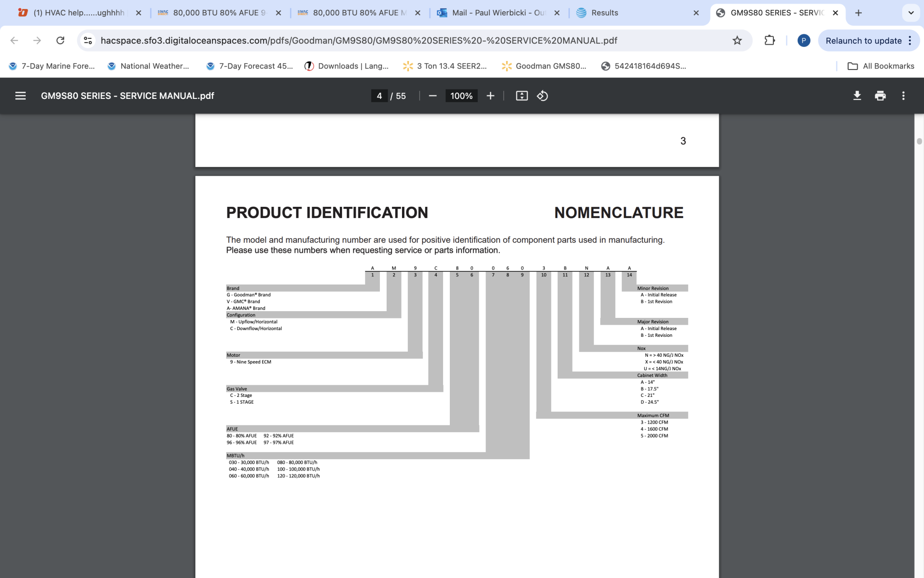This screenshot has width=924, height=578.
Task: Click the 'G - Goodman® Brand' text
Action: pyautogui.click(x=249, y=294)
